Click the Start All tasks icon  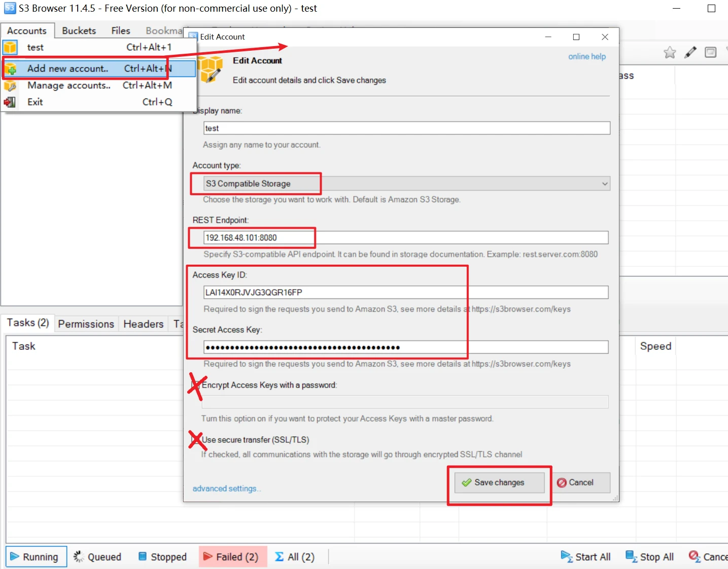click(x=586, y=557)
